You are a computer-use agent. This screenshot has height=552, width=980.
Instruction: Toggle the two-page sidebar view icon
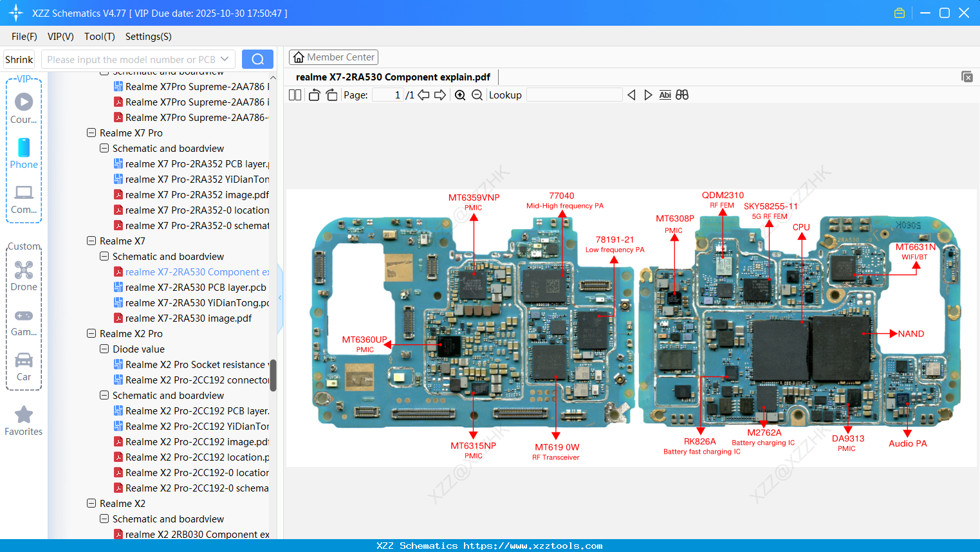295,95
